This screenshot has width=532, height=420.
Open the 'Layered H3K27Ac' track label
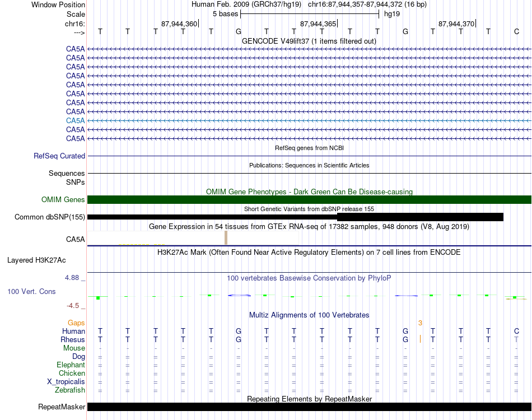click(36, 260)
